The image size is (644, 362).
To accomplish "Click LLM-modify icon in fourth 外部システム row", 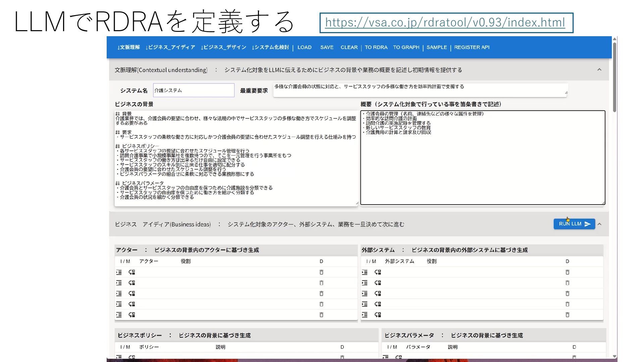I will [x=378, y=304].
